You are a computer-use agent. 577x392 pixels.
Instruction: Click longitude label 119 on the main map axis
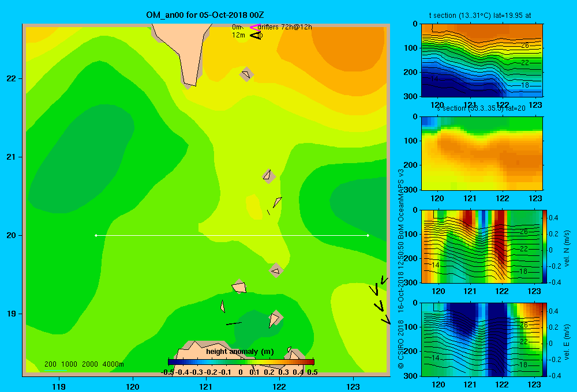click(x=59, y=386)
